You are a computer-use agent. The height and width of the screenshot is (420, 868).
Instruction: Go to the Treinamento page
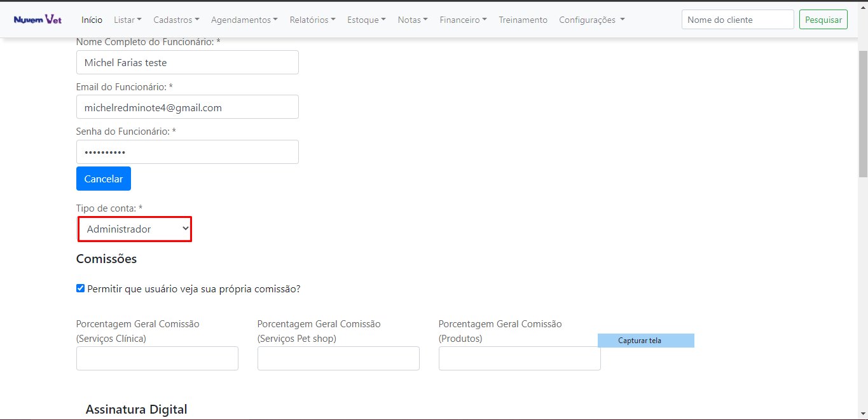point(523,20)
